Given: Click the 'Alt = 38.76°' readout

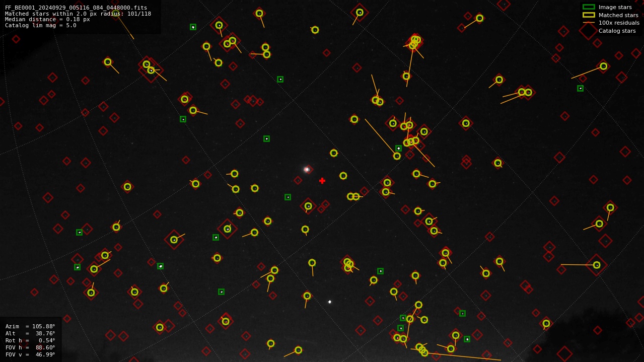Looking at the screenshot, I should coord(30,333).
